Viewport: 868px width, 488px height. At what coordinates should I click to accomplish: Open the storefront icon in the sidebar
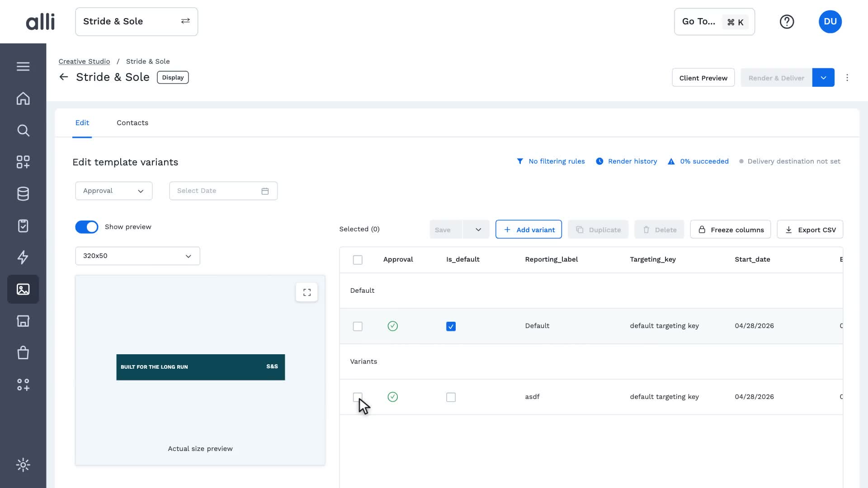[x=23, y=321]
